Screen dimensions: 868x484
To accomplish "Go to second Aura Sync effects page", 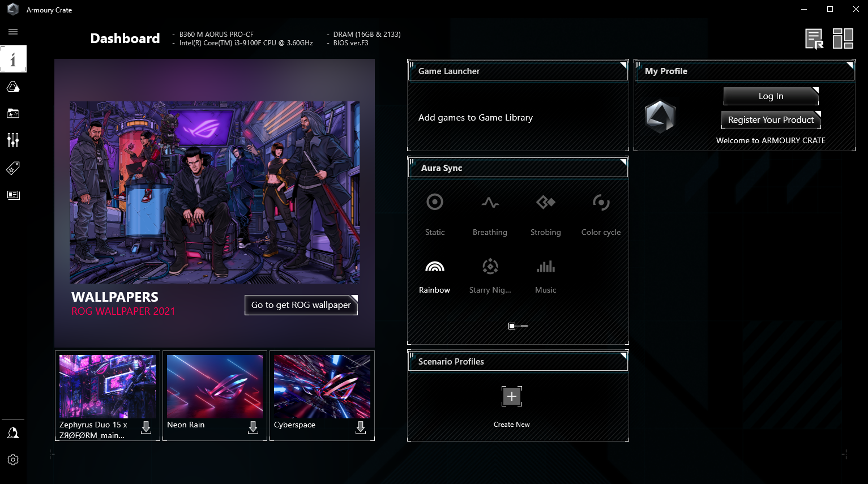I will pos(524,326).
